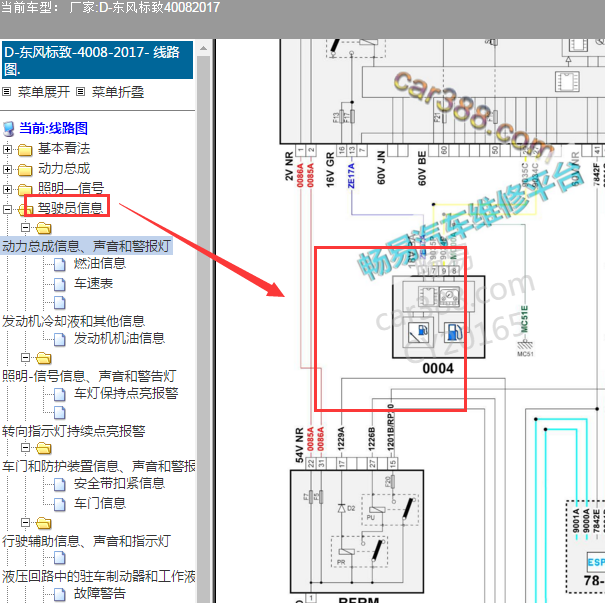The height and width of the screenshot is (603, 605).
Task: Click component 0004 in the wiring diagram
Action: point(438,317)
